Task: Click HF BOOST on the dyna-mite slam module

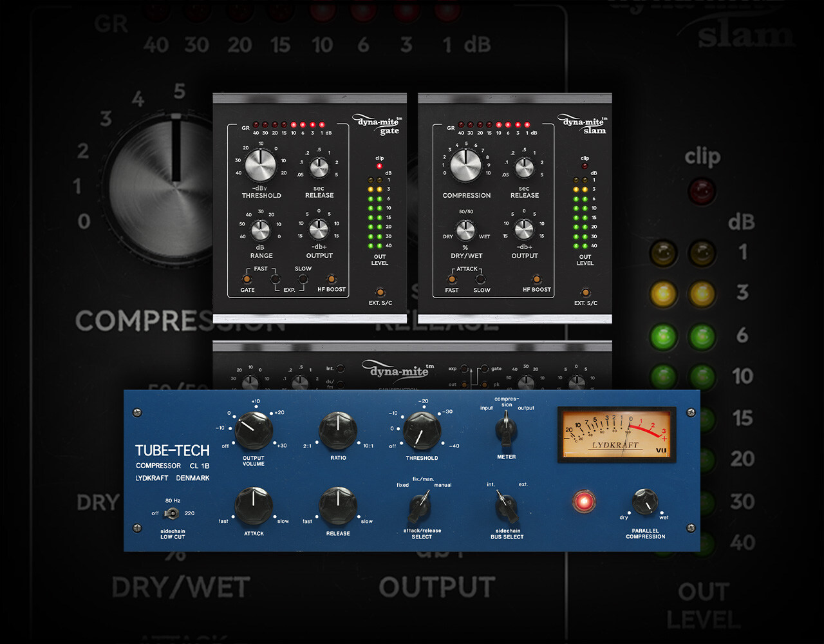Action: 537,279
